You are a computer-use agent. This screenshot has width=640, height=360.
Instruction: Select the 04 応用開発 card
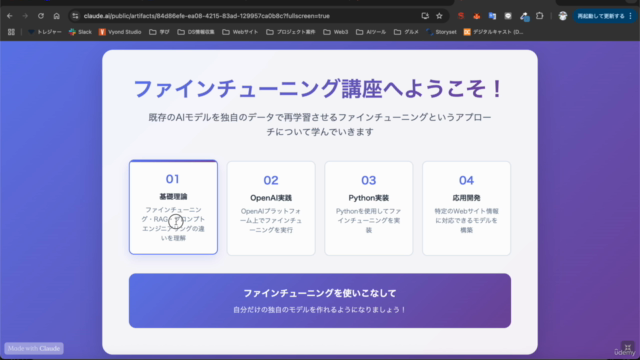tap(466, 208)
